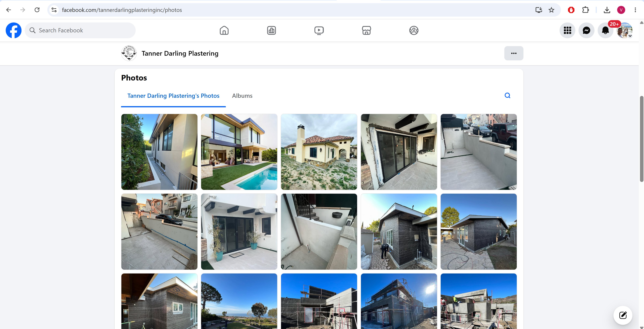Image resolution: width=644 pixels, height=329 pixels.
Task: Open the notifications bell
Action: tap(606, 31)
